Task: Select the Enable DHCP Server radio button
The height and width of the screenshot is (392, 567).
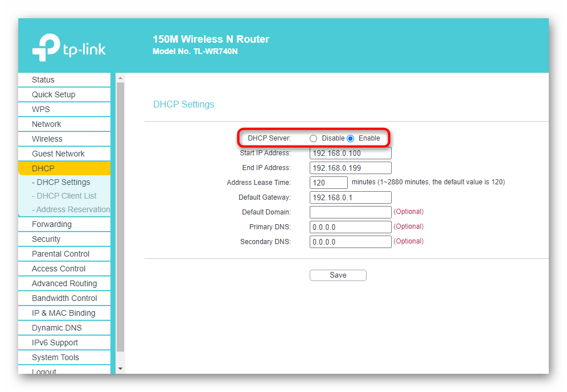Action: click(351, 138)
